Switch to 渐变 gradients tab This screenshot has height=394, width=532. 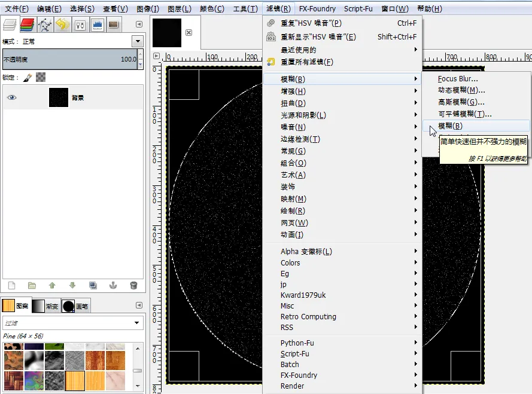46,306
